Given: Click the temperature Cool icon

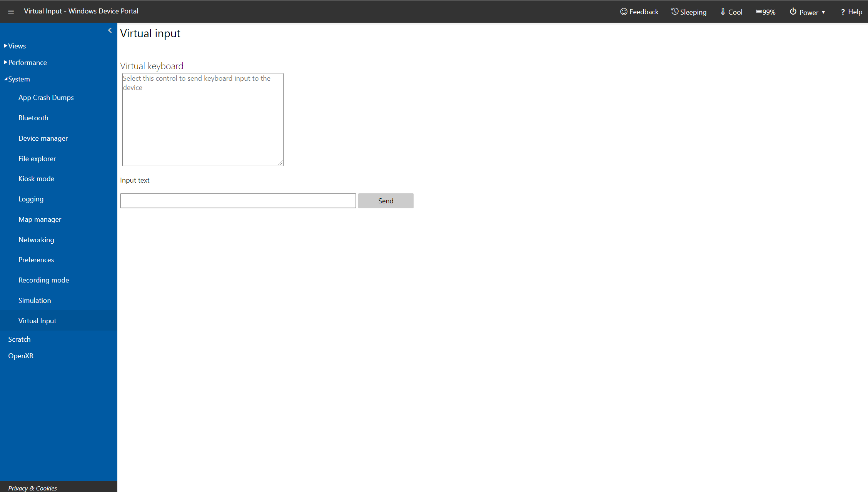Looking at the screenshot, I should pos(723,11).
